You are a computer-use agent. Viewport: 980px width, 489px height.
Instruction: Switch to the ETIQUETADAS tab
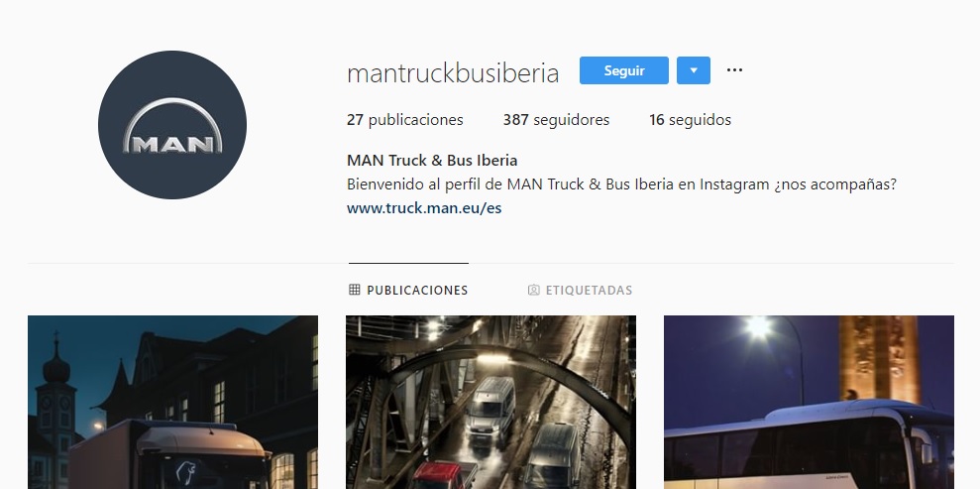click(581, 291)
